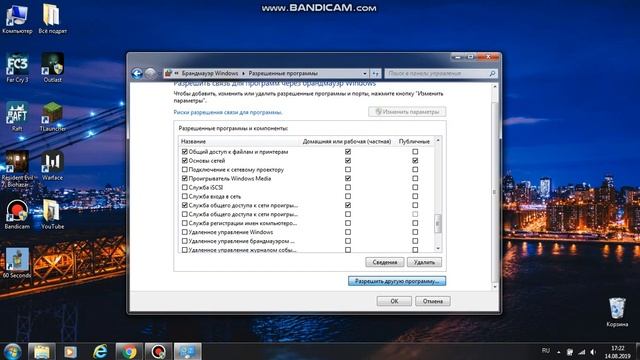Click the Домашняя или рабочая (частная) column header

347,141
